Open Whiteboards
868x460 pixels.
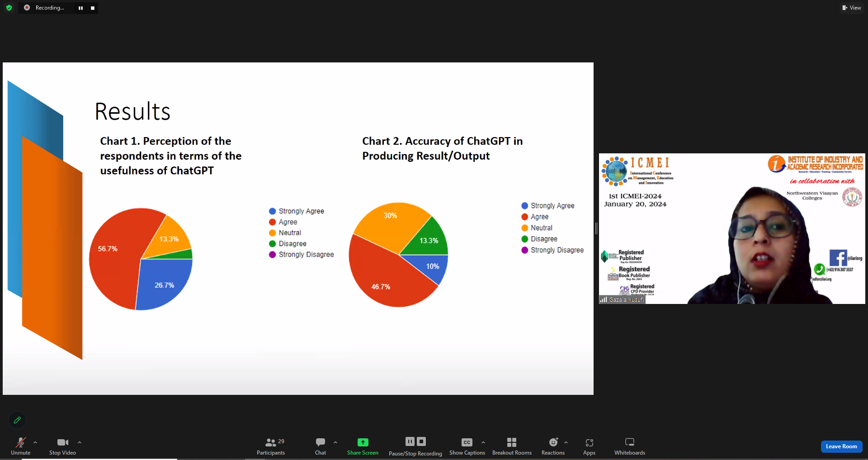629,446
